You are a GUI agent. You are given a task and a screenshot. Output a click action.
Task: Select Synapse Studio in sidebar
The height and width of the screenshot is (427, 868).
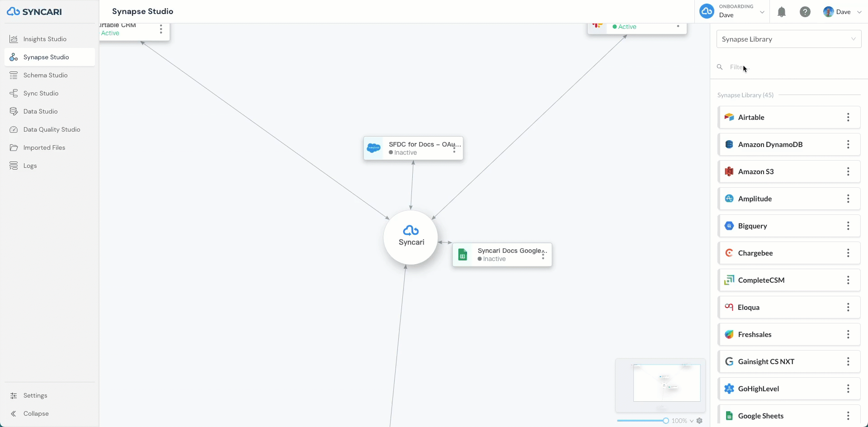[x=49, y=57]
